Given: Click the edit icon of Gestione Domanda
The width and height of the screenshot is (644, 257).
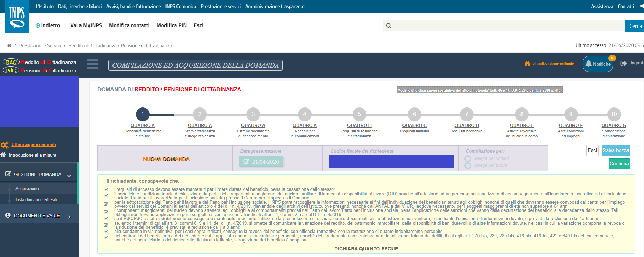Looking at the screenshot, I should click(8, 174).
